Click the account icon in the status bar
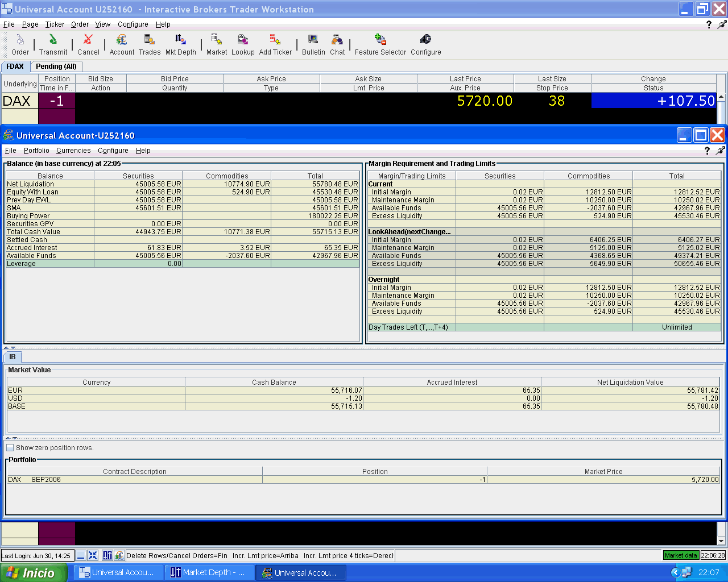The image size is (728, 582). click(x=119, y=555)
